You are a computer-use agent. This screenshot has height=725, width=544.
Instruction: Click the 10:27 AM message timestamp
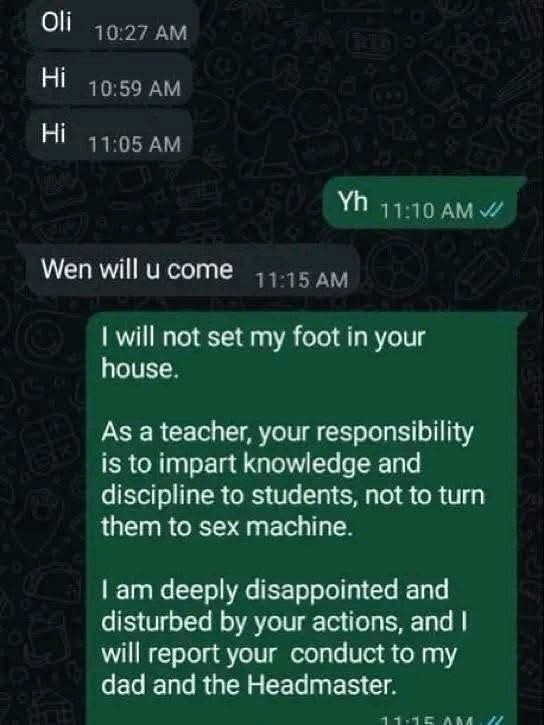tap(141, 33)
